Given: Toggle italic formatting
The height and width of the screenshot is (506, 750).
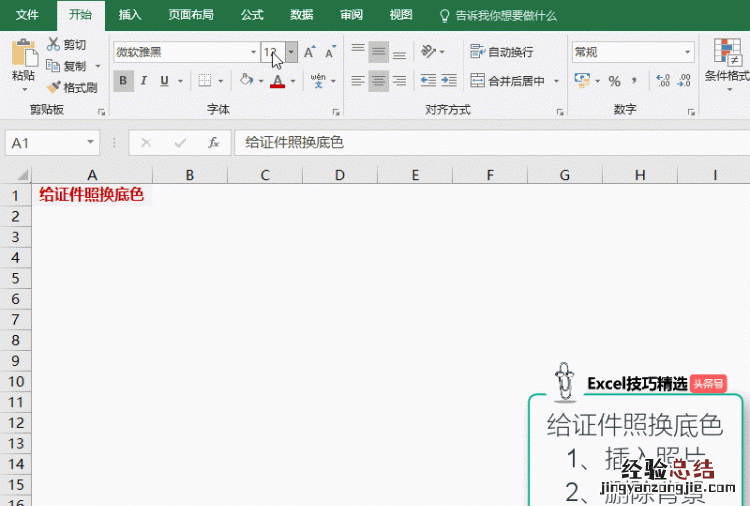Looking at the screenshot, I should (x=143, y=81).
